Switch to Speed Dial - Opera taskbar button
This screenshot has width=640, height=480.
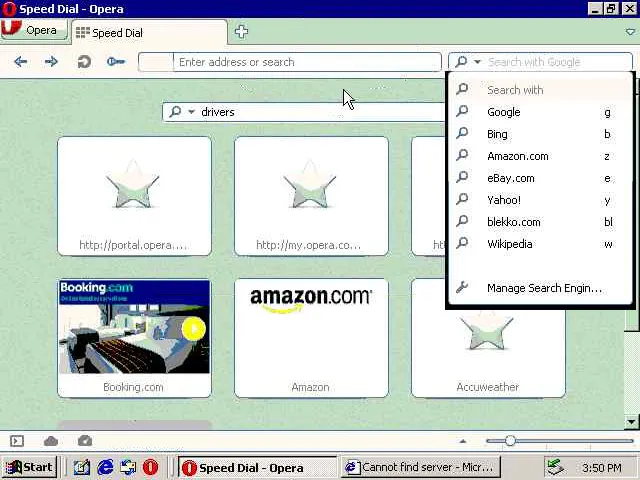coord(257,467)
